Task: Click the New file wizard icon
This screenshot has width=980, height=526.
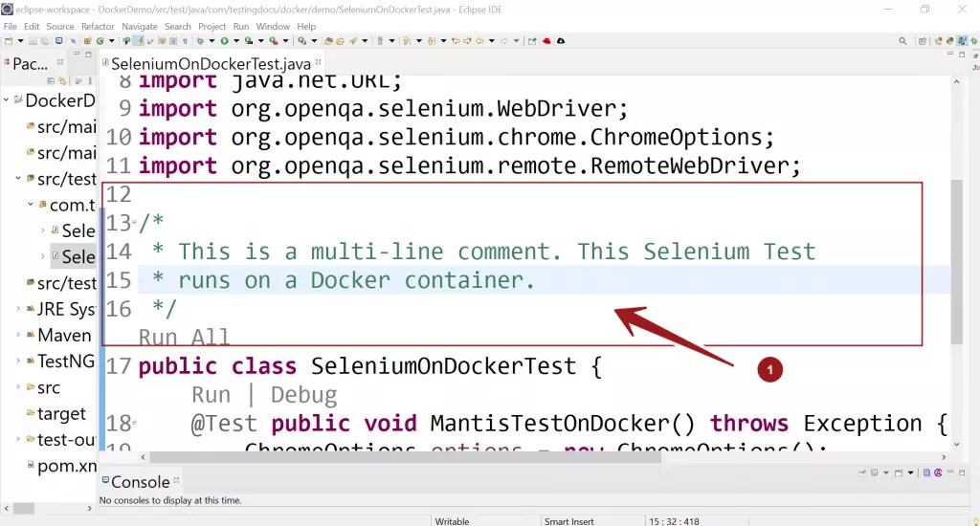Action: tap(8, 40)
